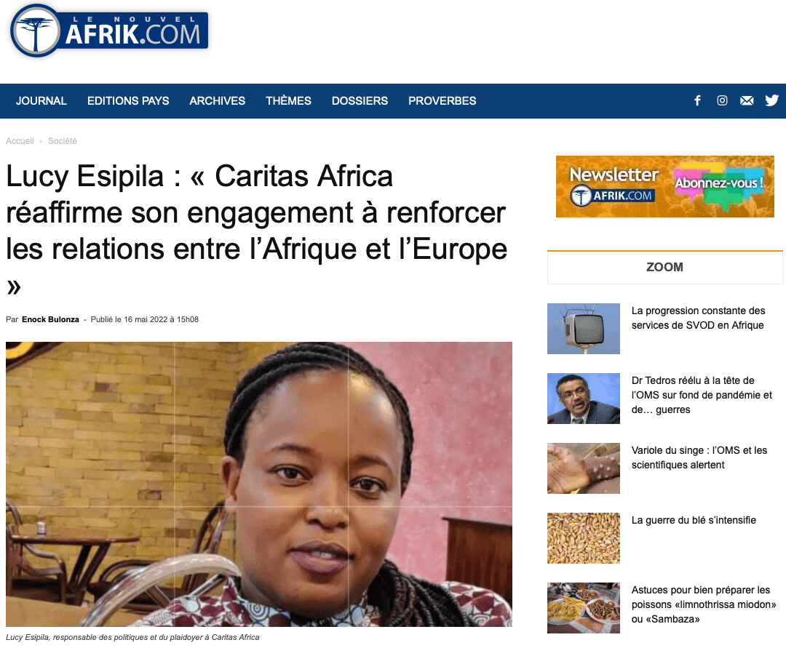This screenshot has width=786, height=672.
Task: Click the email envelope icon
Action: point(747,100)
